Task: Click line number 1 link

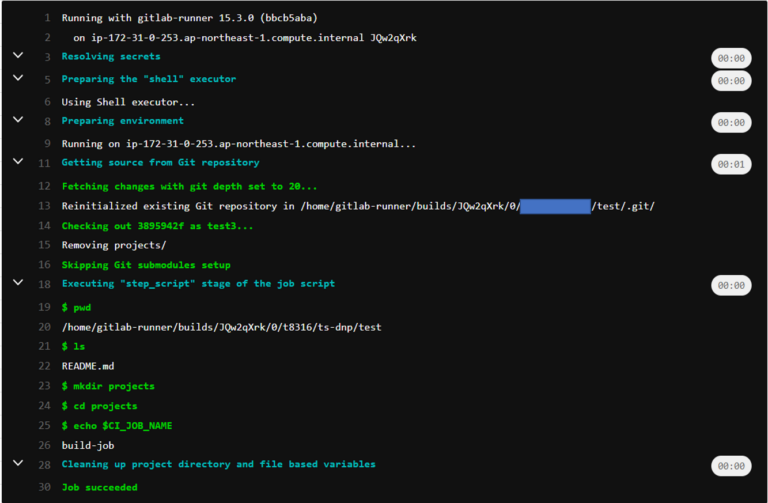Action: tap(46, 18)
